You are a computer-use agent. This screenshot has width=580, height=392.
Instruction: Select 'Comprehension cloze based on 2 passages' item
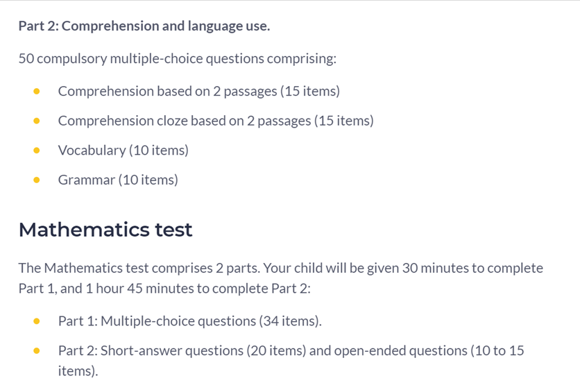tap(216, 121)
